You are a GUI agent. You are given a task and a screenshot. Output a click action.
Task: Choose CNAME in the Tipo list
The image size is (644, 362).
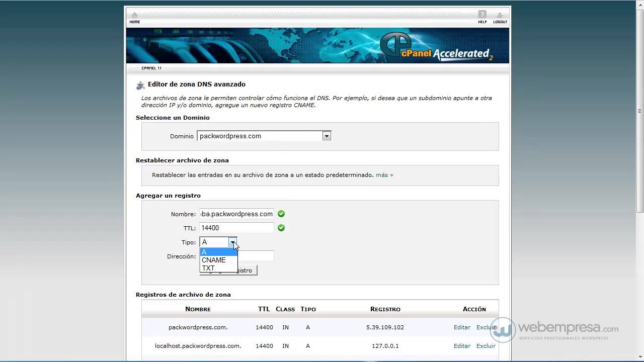[218, 260]
